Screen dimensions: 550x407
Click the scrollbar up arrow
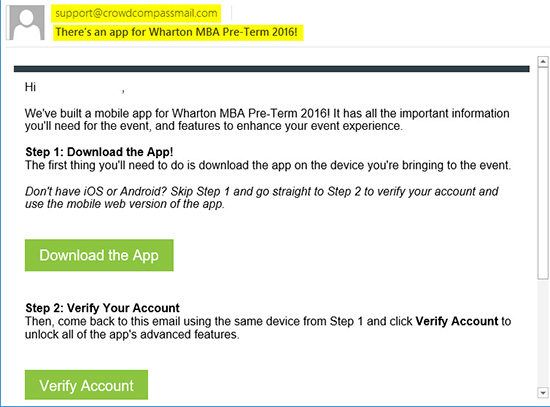543,61
